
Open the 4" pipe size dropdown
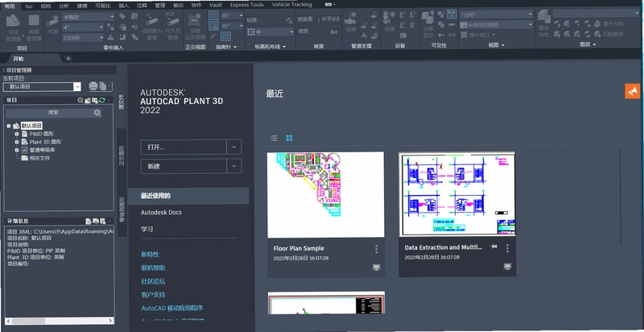[x=83, y=27]
